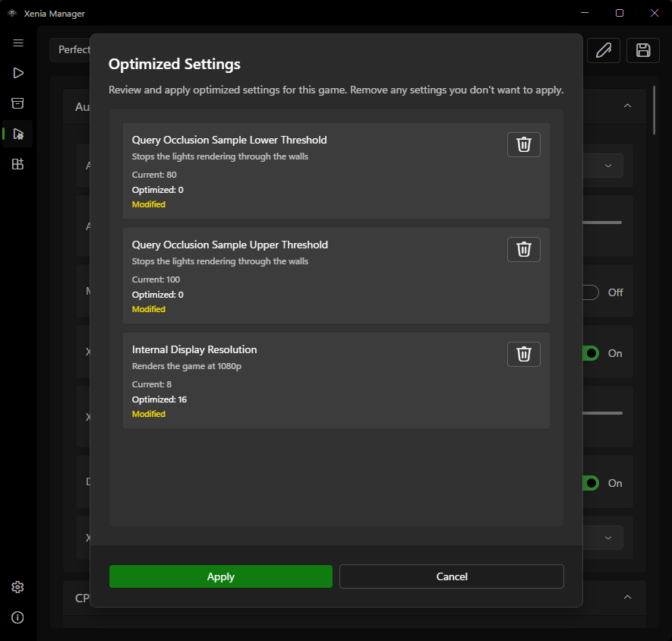Click the pencil edit icon at top right

[603, 49]
